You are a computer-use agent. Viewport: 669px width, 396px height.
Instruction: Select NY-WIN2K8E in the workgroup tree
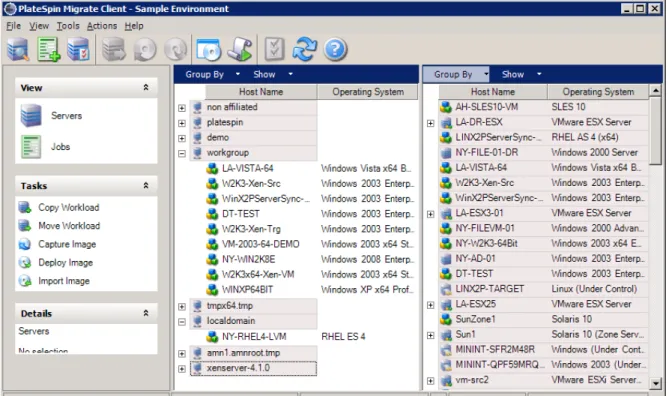point(248,259)
